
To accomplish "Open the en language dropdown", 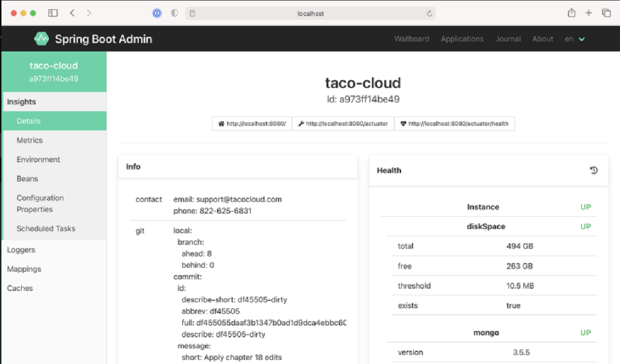I will click(x=575, y=39).
